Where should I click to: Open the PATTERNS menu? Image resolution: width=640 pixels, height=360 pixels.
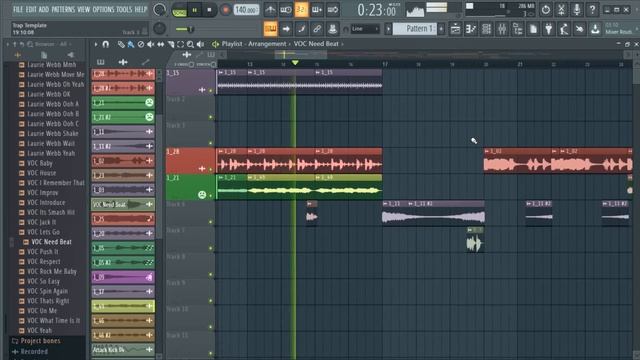pyautogui.click(x=63, y=9)
